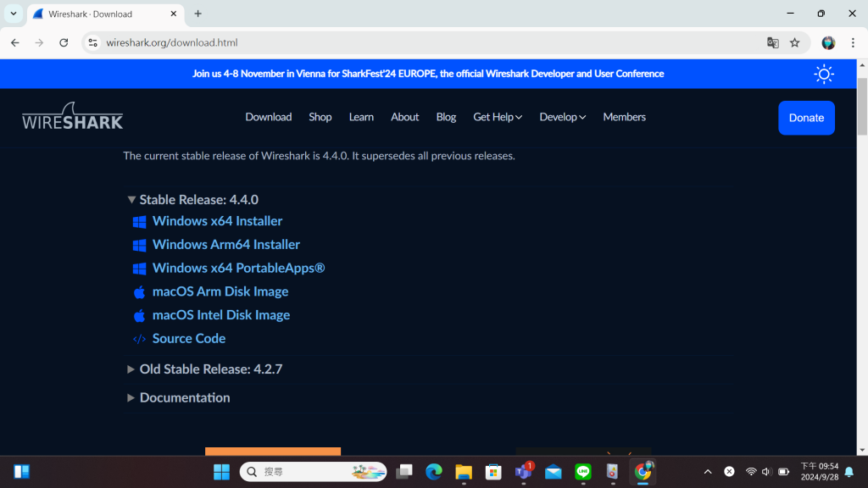Screen dimensions: 868x488
Task: Download macOS Intel Disk Image
Action: click(x=221, y=315)
